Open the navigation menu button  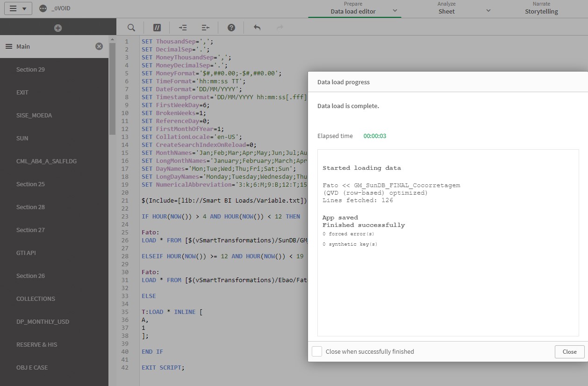click(18, 8)
